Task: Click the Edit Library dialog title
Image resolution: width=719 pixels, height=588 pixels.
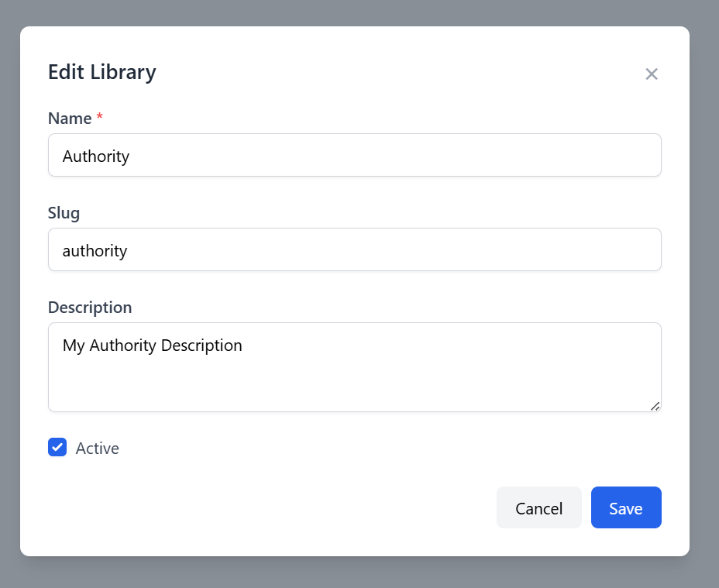Action: tap(101, 72)
